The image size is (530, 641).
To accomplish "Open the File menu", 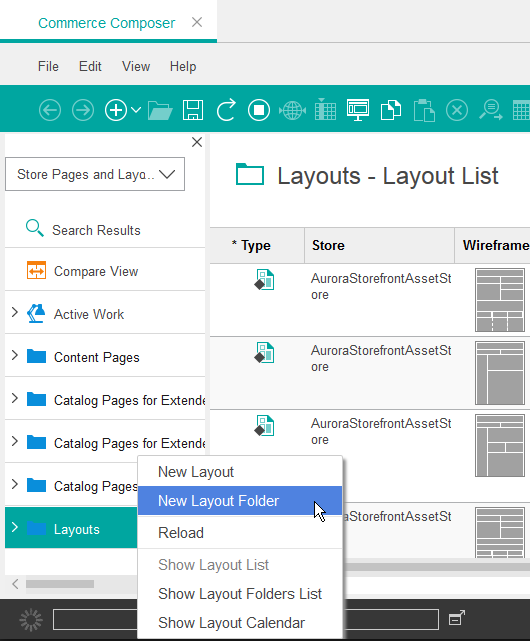I will [48, 66].
